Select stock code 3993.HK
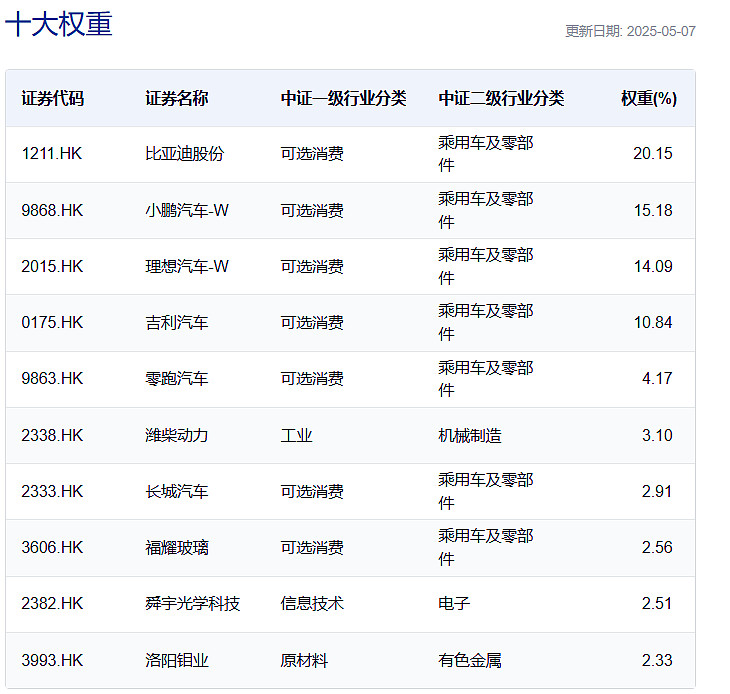Viewport: 730px width, 694px height. click(x=52, y=660)
